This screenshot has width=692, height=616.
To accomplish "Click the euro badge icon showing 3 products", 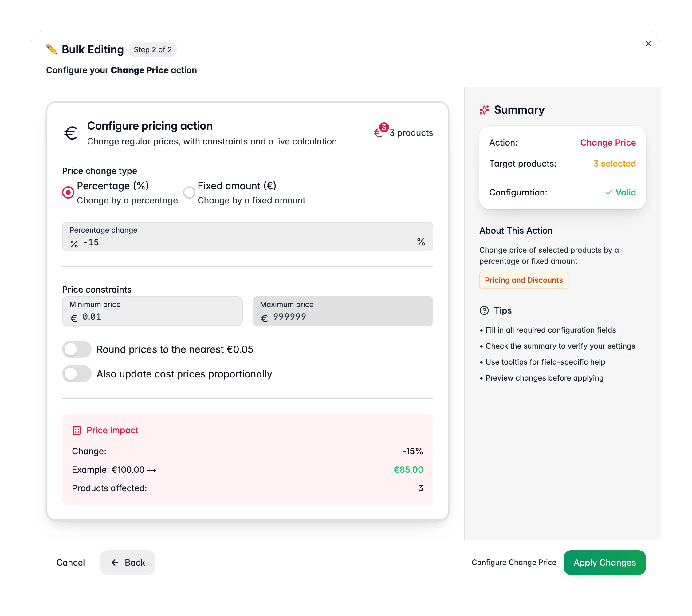I will tap(381, 130).
